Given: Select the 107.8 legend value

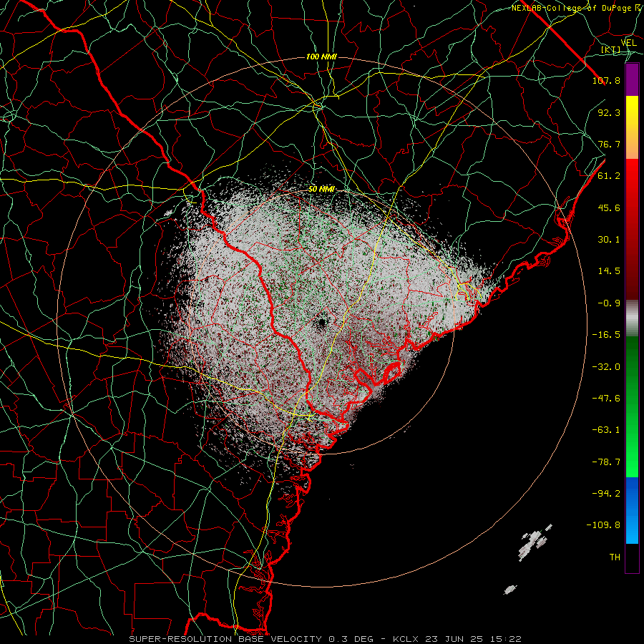Looking at the screenshot, I should [606, 80].
